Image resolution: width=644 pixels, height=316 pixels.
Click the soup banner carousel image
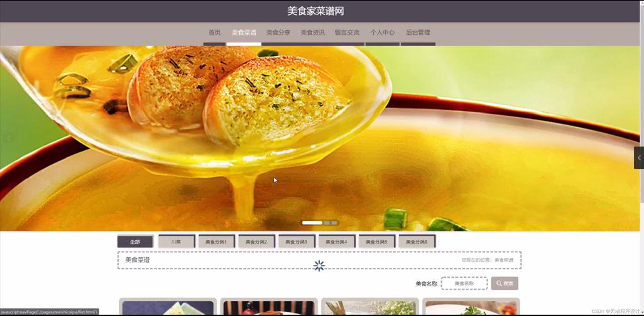tap(320, 138)
